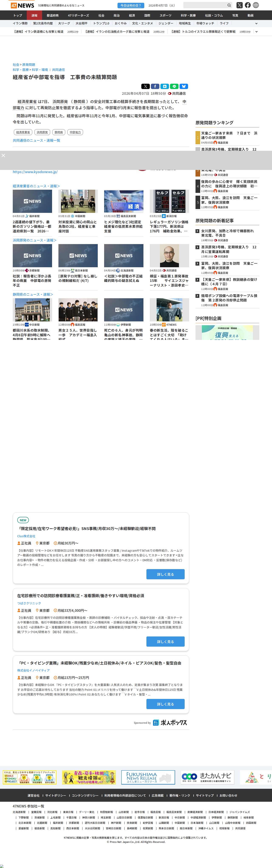
Task: Share the article on LINE
Action: point(174,86)
